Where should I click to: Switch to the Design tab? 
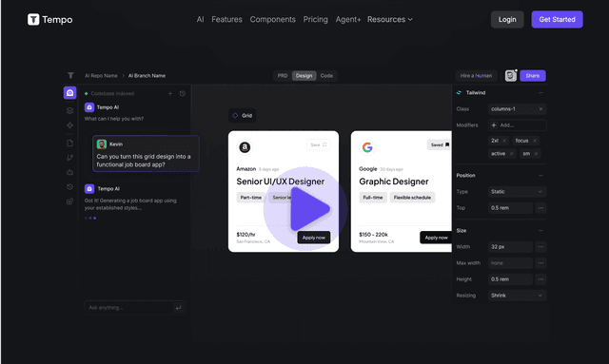point(304,76)
